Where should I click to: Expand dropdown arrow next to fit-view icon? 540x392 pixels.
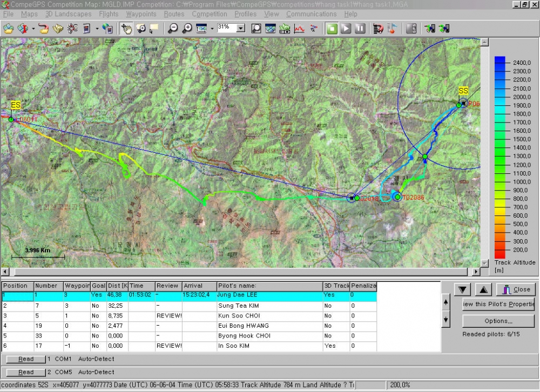(212, 29)
